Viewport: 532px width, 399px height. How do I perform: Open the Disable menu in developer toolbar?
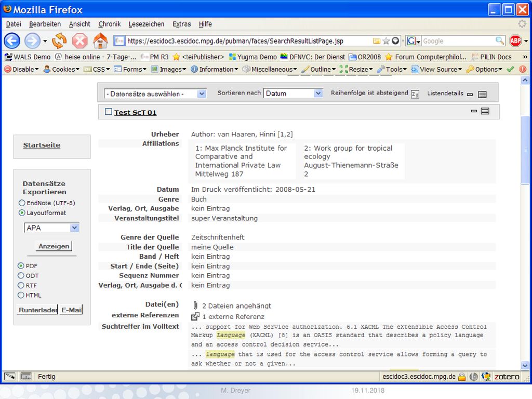click(22, 69)
